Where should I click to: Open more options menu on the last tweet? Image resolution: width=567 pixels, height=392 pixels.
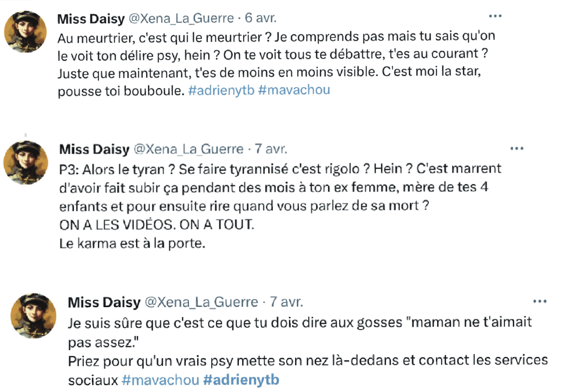tap(540, 302)
